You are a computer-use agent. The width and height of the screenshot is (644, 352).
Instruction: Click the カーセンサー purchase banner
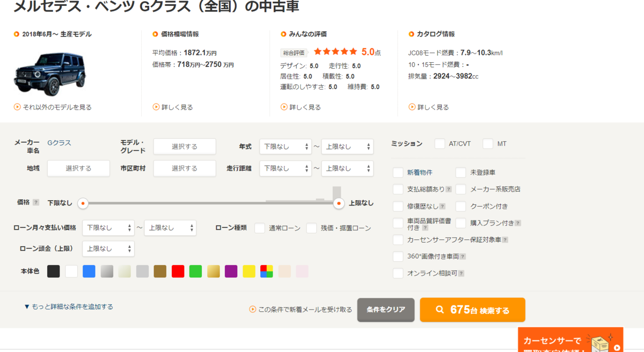click(570, 340)
